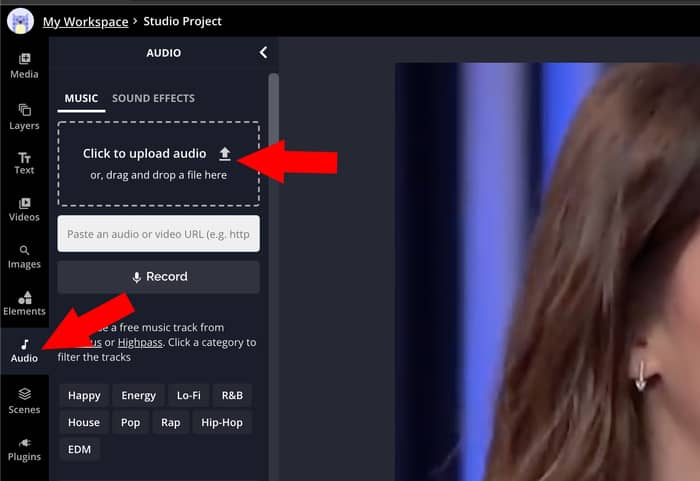Follow the Highpass link

pyautogui.click(x=139, y=342)
